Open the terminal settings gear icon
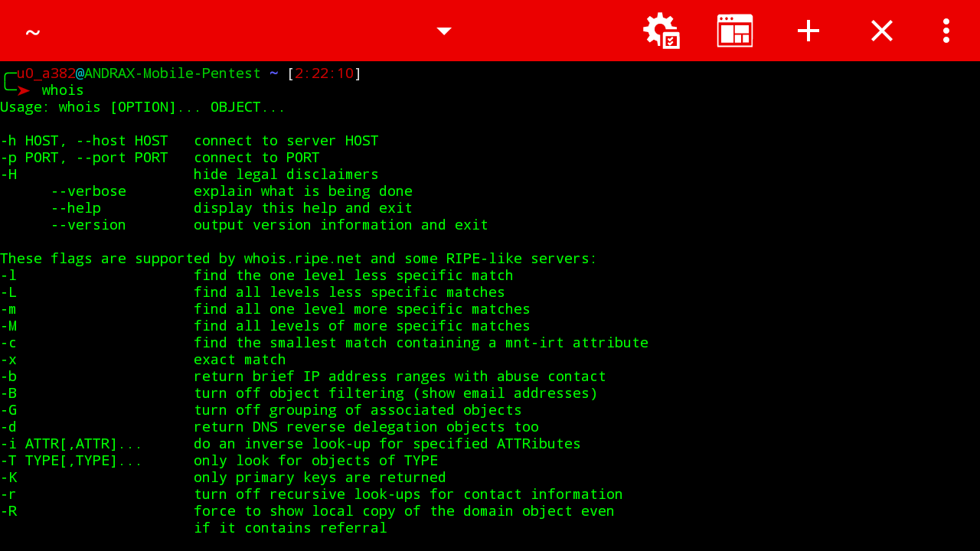 [661, 31]
